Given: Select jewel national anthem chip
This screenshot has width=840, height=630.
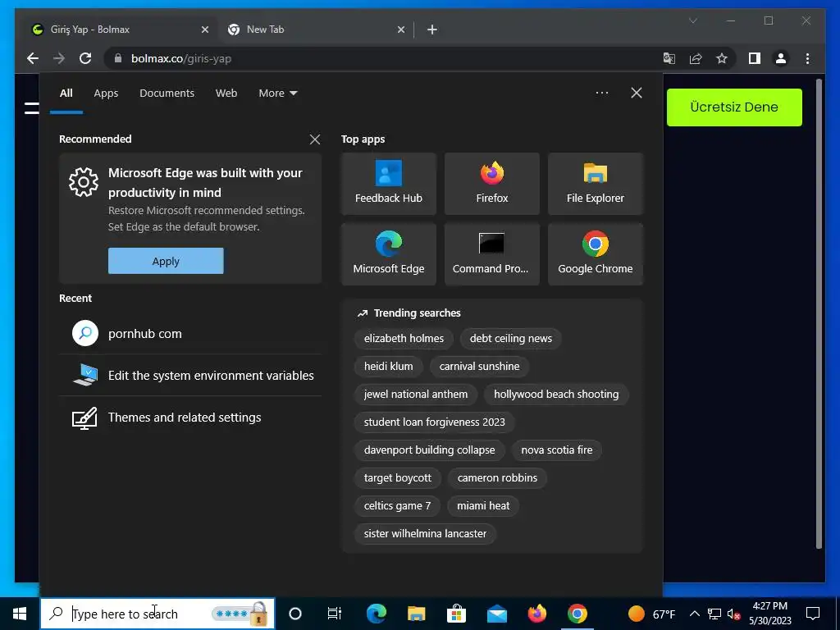Looking at the screenshot, I should (x=416, y=395).
